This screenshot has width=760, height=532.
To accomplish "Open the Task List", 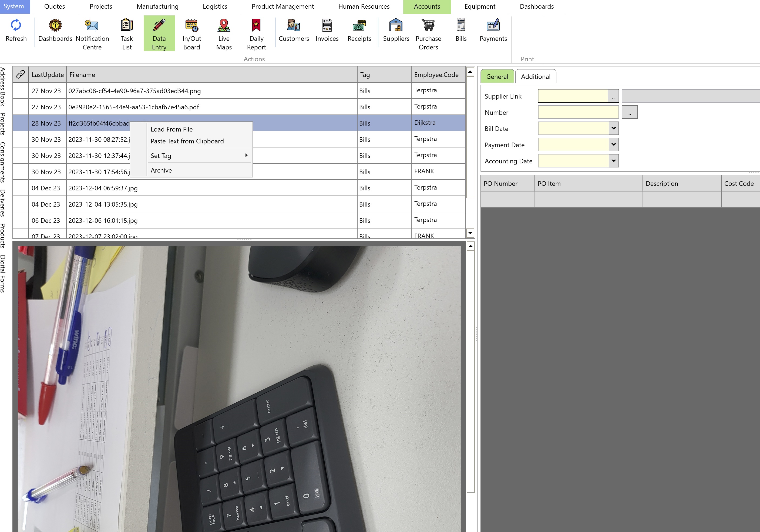I will click(x=127, y=34).
